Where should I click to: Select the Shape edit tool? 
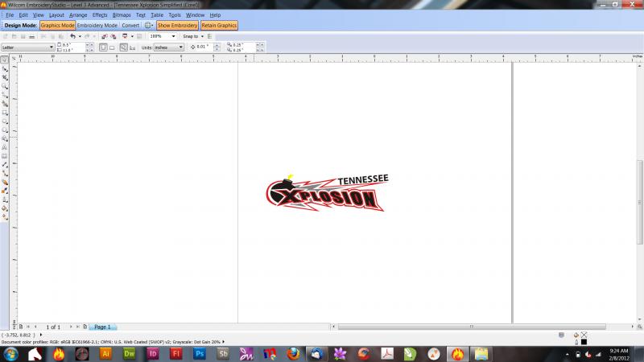(x=5, y=68)
